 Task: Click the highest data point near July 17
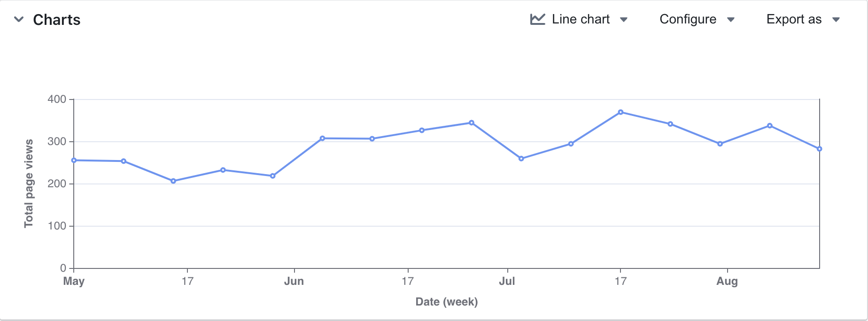click(620, 112)
